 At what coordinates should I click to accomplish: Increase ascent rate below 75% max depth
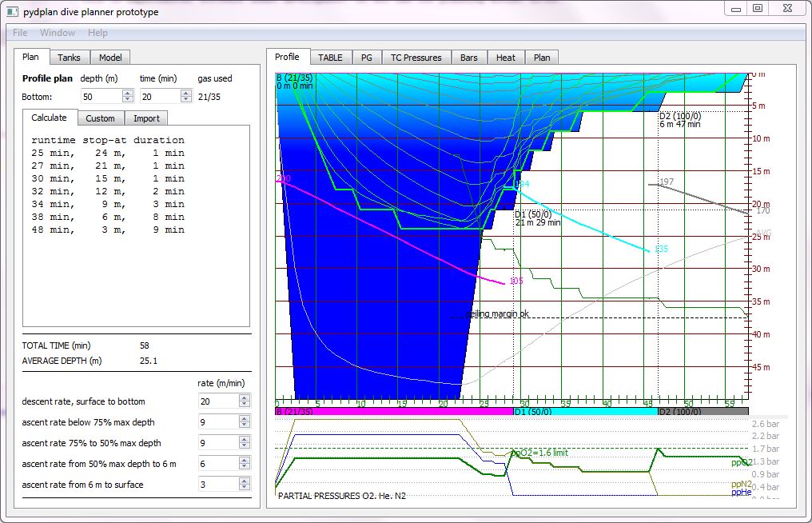[x=245, y=419]
